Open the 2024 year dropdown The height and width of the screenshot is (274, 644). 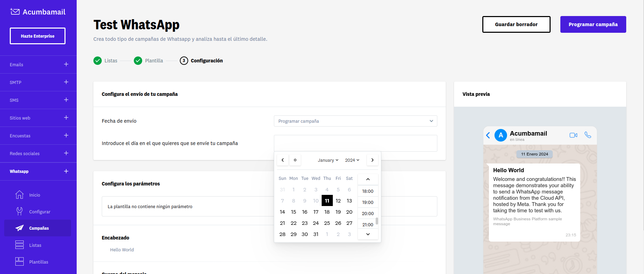352,160
